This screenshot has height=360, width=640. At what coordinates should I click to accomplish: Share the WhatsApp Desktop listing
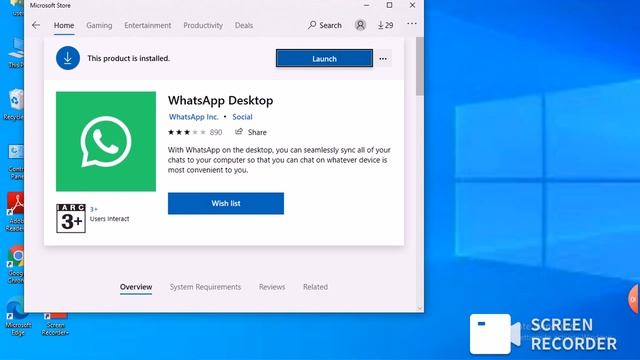(x=251, y=132)
